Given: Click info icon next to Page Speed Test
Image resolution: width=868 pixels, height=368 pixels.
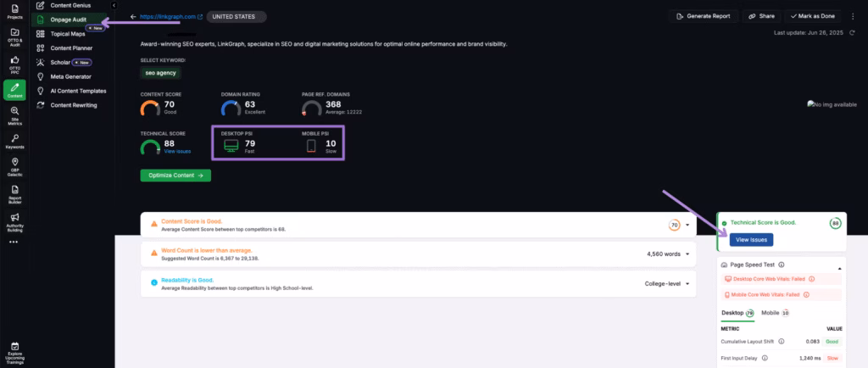Looking at the screenshot, I should [x=781, y=265].
